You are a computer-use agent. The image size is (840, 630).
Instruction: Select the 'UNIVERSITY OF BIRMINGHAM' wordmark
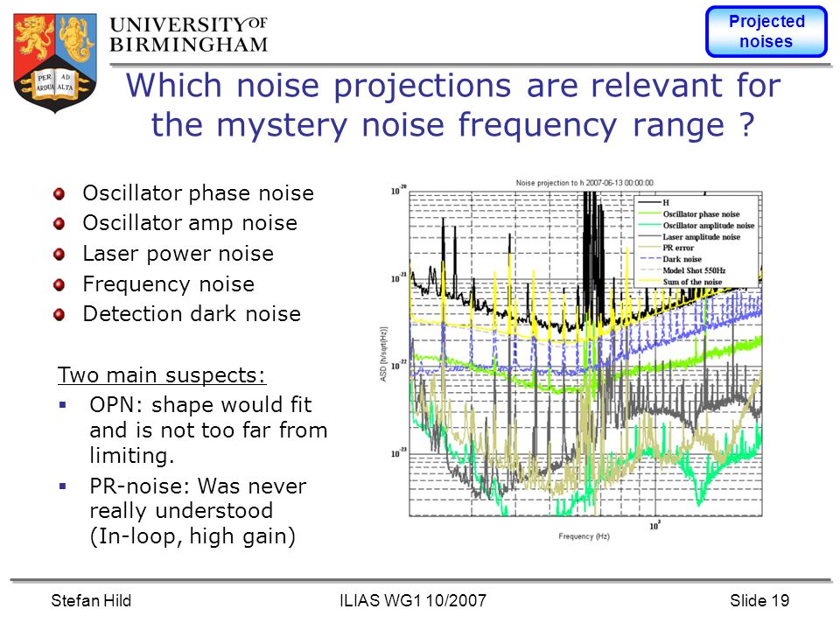click(x=189, y=35)
